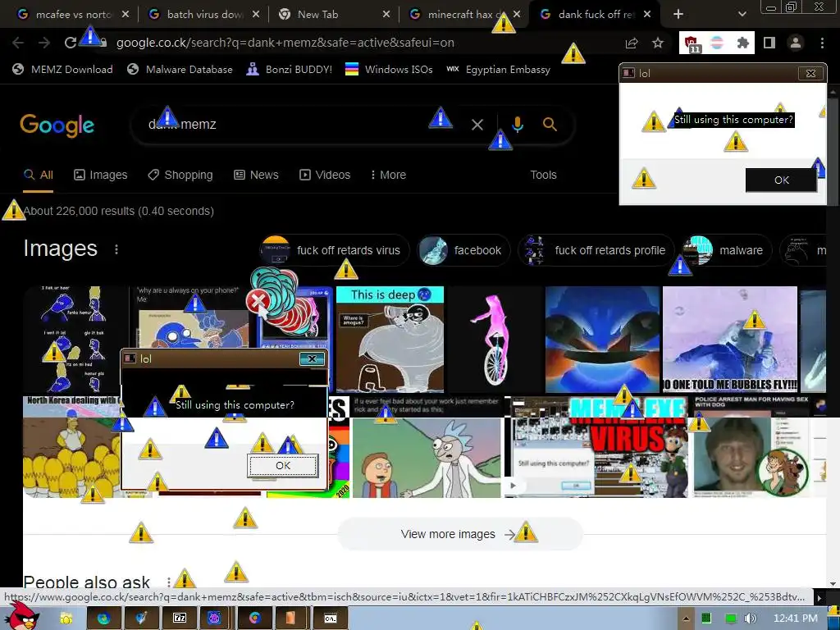Open the Chrome profile avatar
This screenshot has height=630, width=840.
coord(796,43)
